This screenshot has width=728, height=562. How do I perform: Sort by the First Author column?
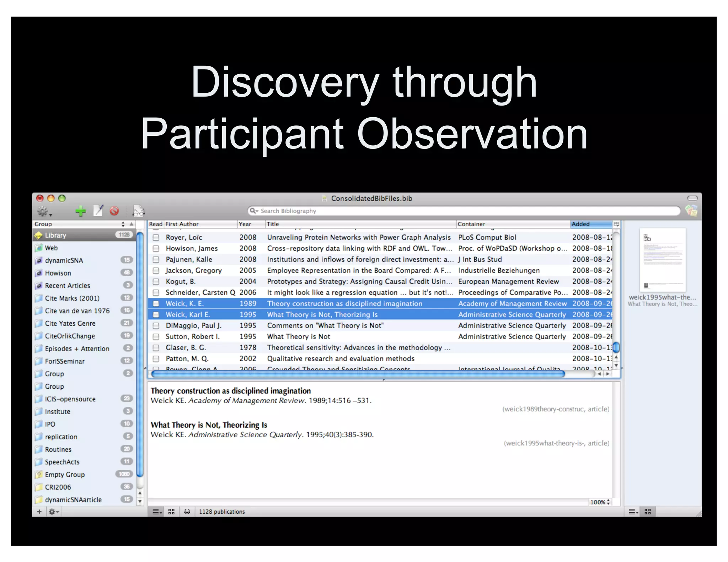[200, 224]
